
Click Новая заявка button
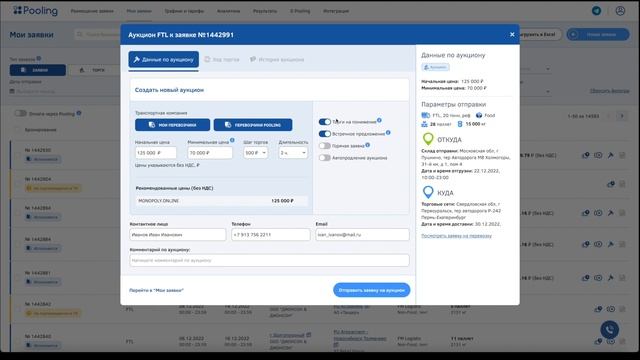598,34
